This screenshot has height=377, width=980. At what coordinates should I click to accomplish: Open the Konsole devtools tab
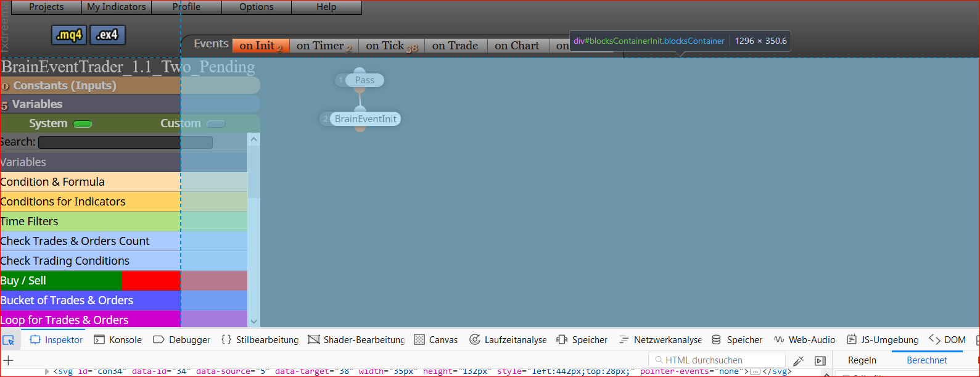(x=118, y=340)
